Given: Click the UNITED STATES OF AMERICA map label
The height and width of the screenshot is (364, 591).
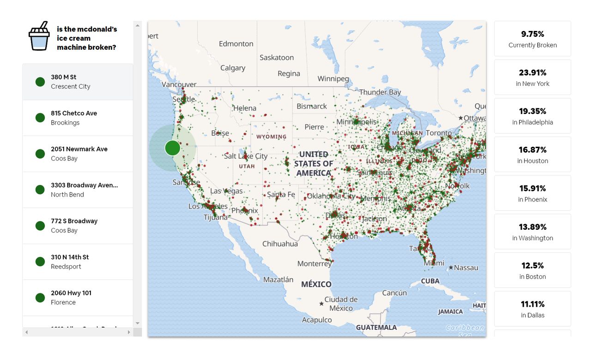Looking at the screenshot, I should 314,164.
